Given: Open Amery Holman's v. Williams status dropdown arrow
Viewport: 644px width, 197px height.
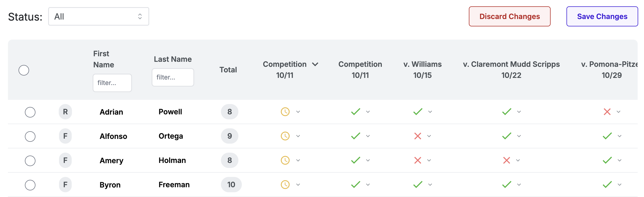Looking at the screenshot, I should click(429, 160).
